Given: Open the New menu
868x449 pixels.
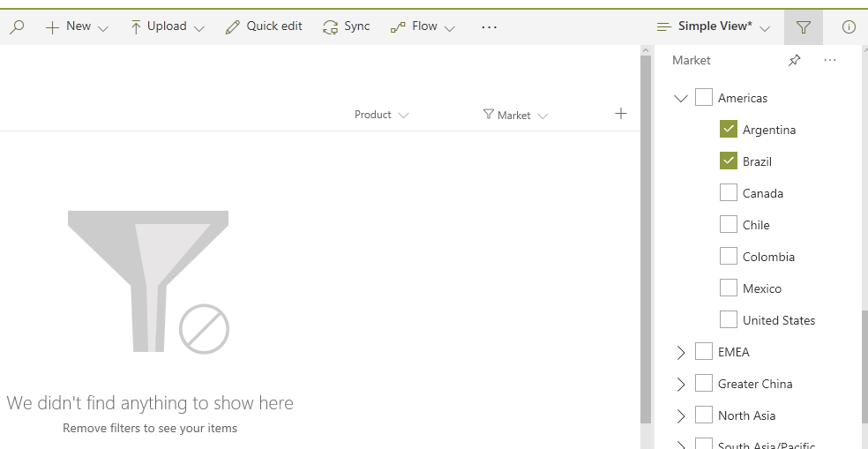Looking at the screenshot, I should (77, 26).
